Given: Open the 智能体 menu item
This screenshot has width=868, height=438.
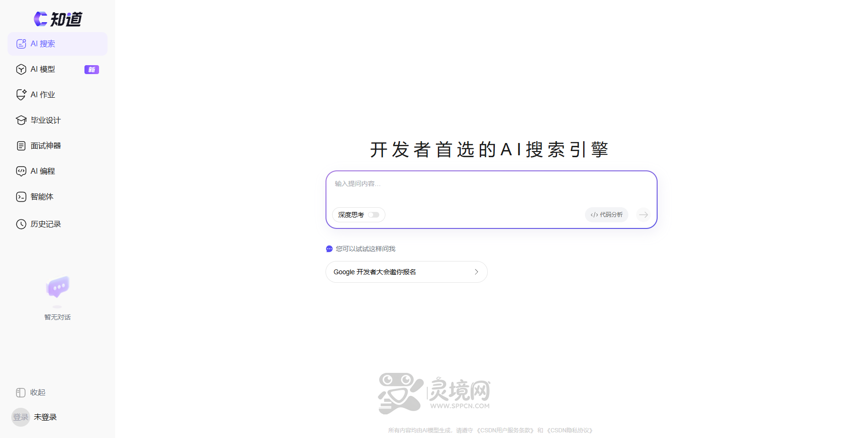Looking at the screenshot, I should pos(58,197).
